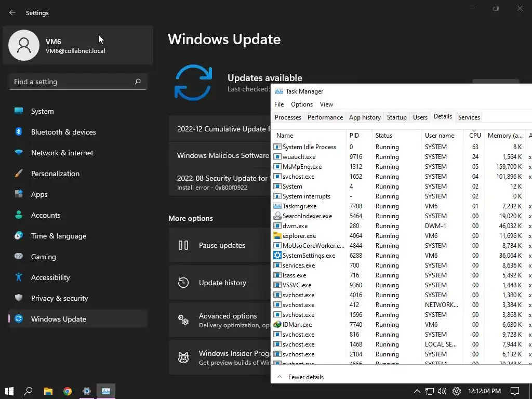Image resolution: width=532 pixels, height=399 pixels.
Task: Collapse Task Manager with Fewer details
Action: (x=301, y=377)
